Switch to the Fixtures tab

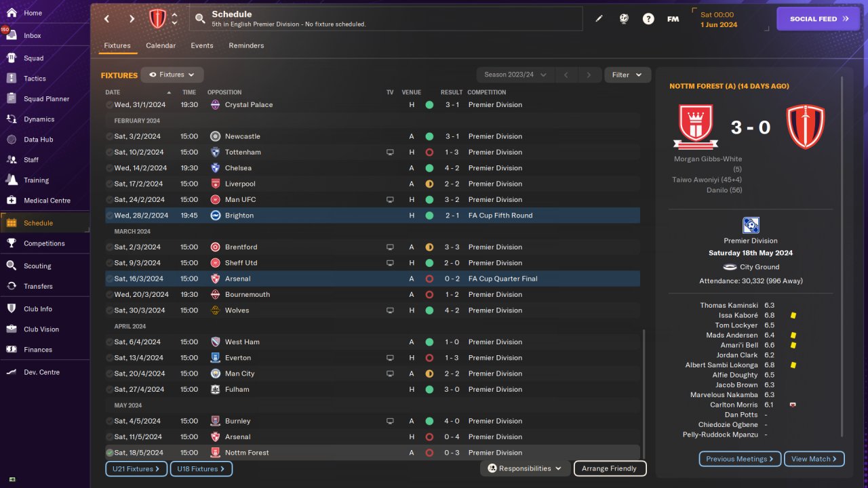pos(117,45)
